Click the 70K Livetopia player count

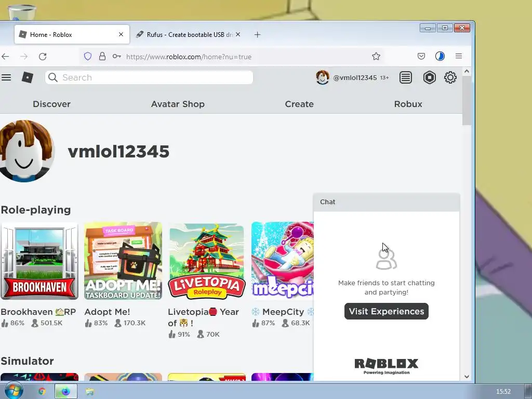pos(212,335)
